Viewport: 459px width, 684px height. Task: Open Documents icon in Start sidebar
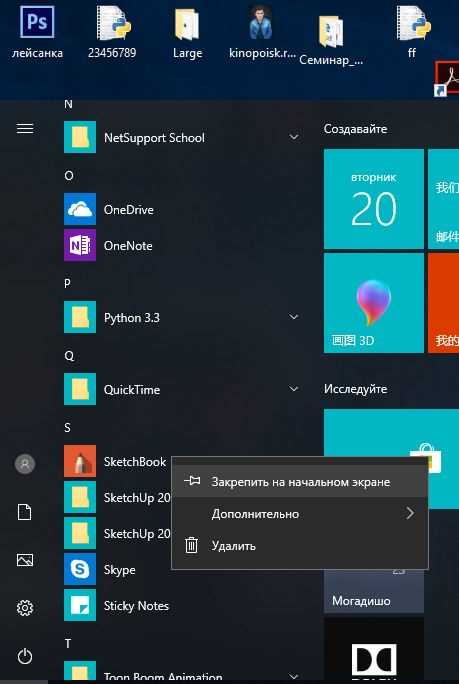(24, 512)
